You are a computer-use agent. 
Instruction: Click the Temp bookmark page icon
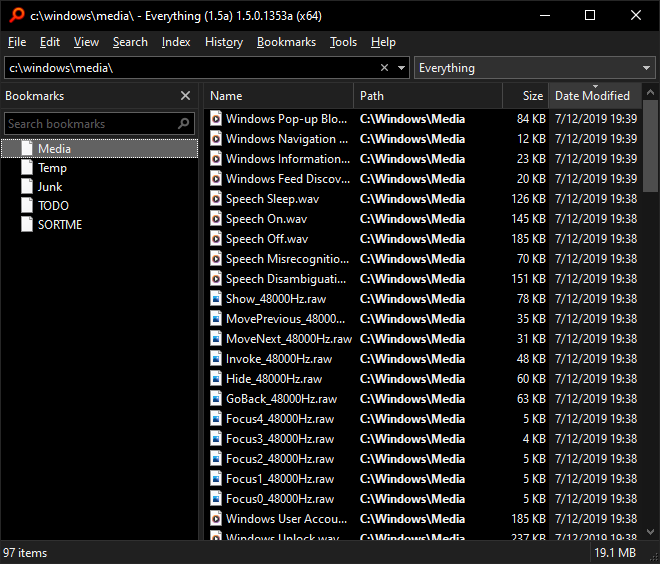pyautogui.click(x=27, y=168)
